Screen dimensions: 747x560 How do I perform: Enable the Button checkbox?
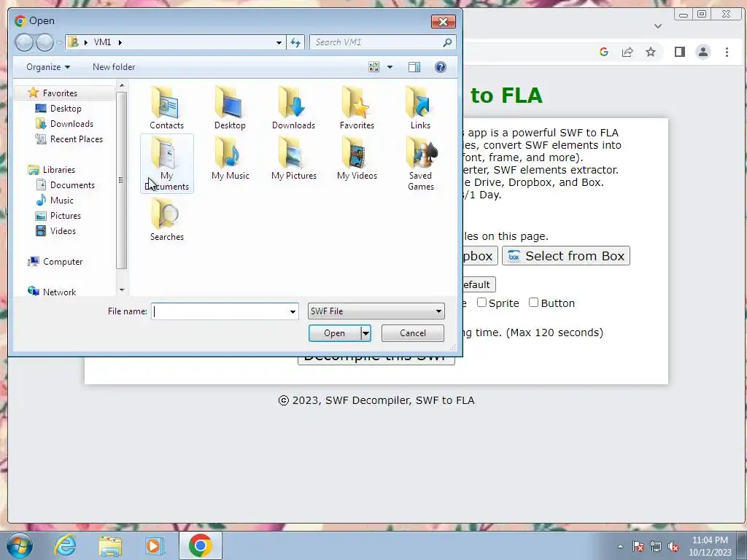coord(533,303)
